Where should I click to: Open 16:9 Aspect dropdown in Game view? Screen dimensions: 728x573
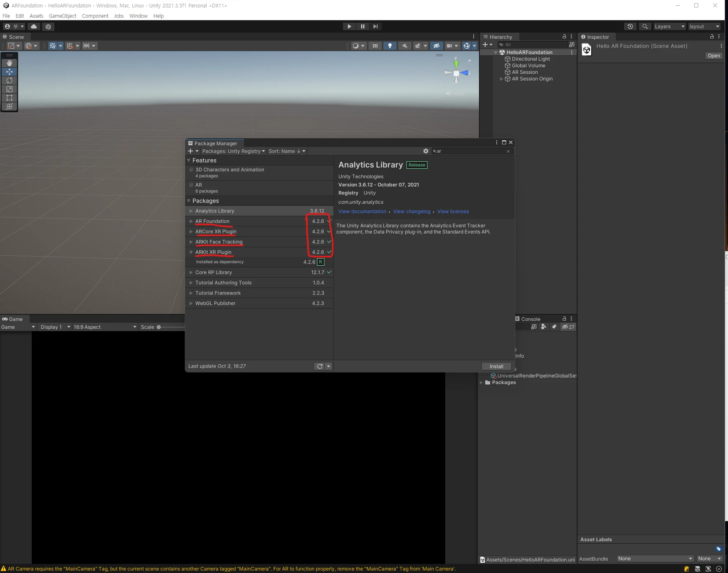[x=105, y=327]
